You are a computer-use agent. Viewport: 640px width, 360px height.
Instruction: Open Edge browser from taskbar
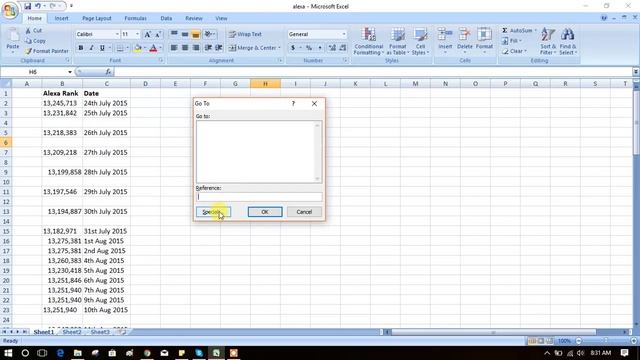tap(60, 353)
